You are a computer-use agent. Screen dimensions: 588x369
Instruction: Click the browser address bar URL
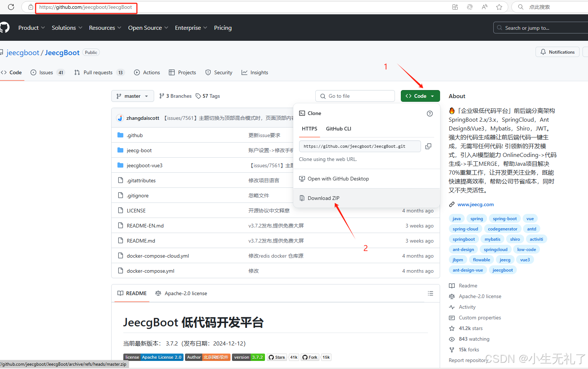point(86,7)
